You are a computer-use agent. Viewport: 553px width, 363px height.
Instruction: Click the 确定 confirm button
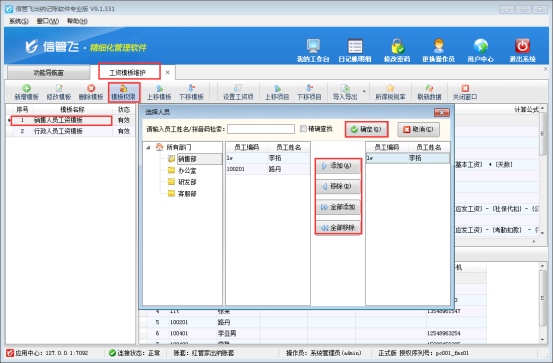point(366,129)
